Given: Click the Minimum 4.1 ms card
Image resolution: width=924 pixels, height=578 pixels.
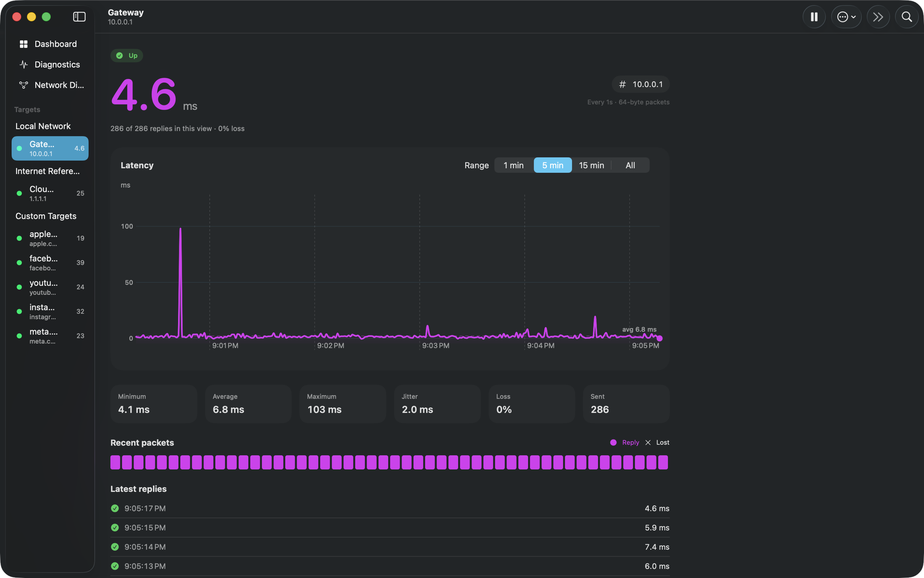Looking at the screenshot, I should coord(154,404).
